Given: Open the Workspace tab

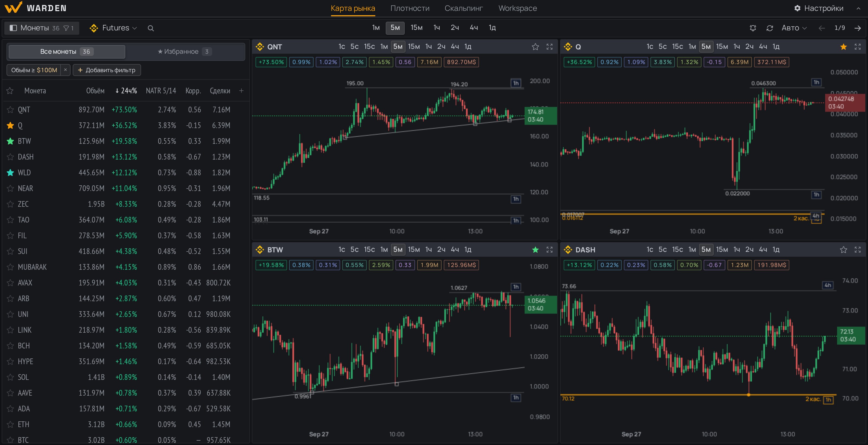Looking at the screenshot, I should pyautogui.click(x=518, y=8).
